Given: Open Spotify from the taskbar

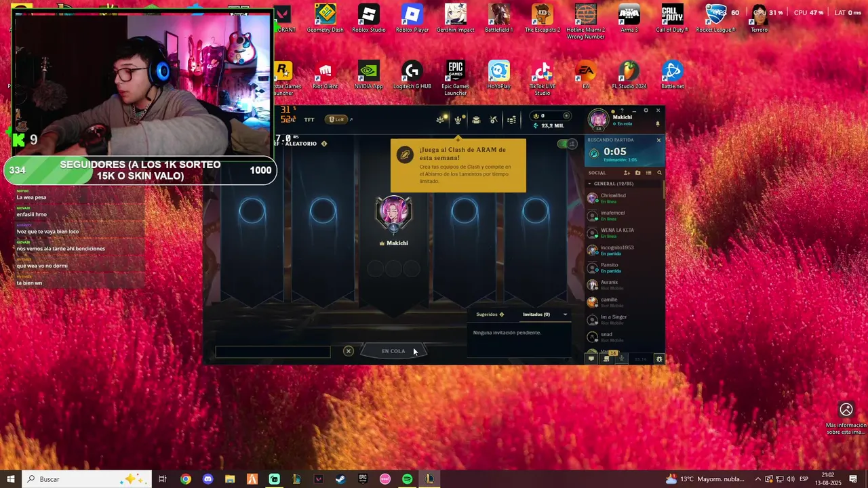Looking at the screenshot, I should 407,479.
